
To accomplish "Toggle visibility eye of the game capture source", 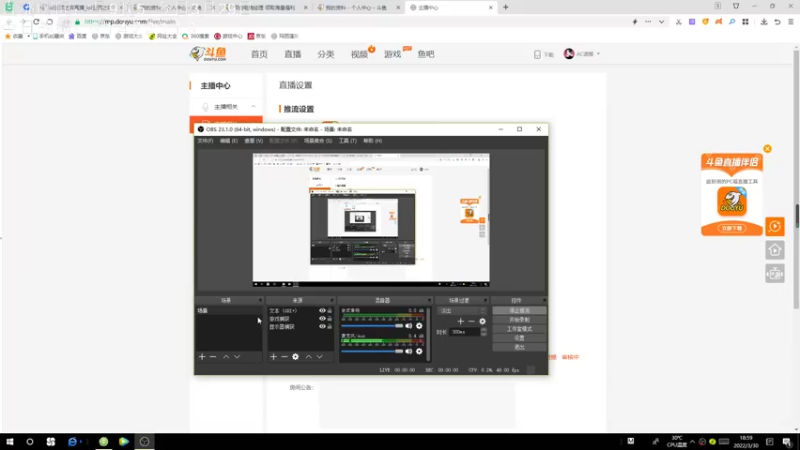I will click(322, 318).
